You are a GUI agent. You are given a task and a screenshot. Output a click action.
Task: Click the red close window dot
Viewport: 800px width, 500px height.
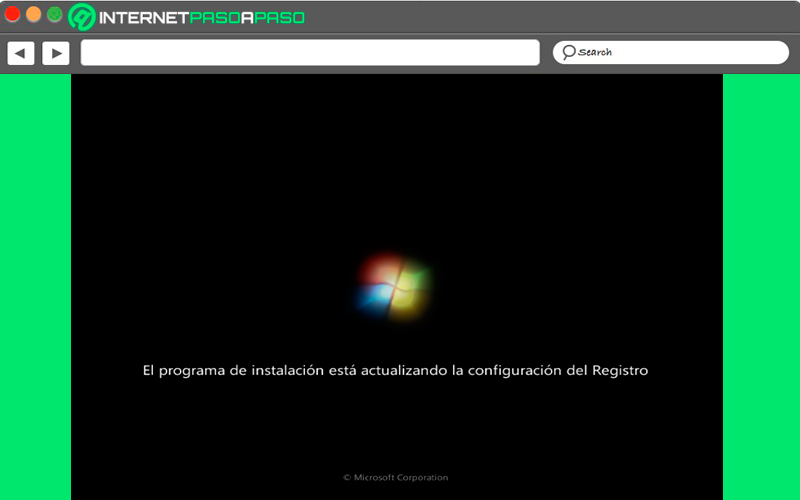coord(12,14)
